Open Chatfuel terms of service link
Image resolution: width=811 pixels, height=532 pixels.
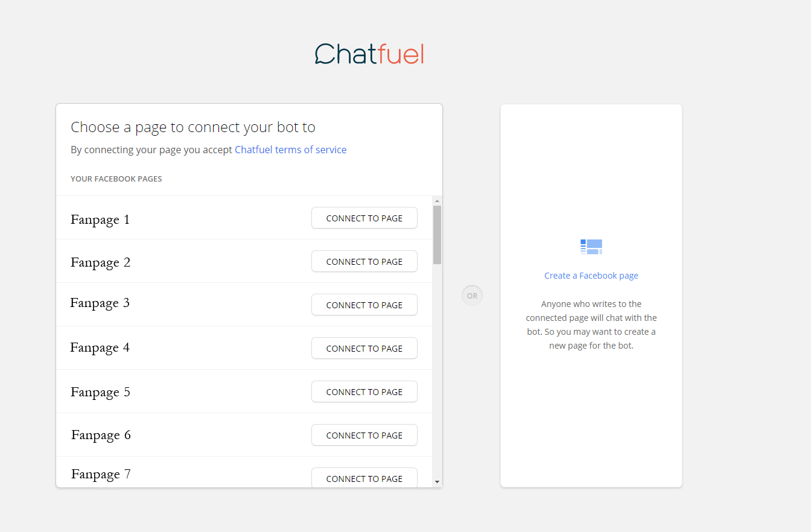click(x=290, y=150)
